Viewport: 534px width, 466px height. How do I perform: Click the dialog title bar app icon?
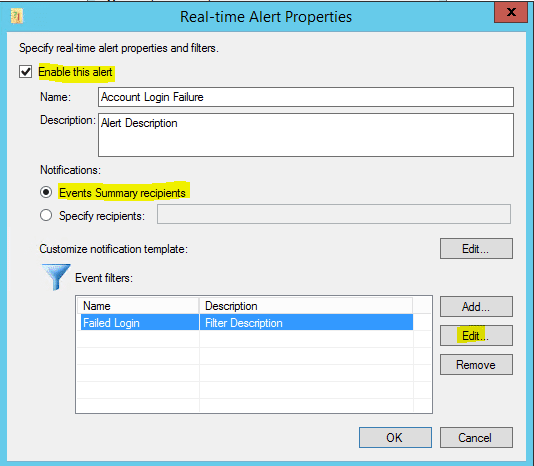pos(17,16)
